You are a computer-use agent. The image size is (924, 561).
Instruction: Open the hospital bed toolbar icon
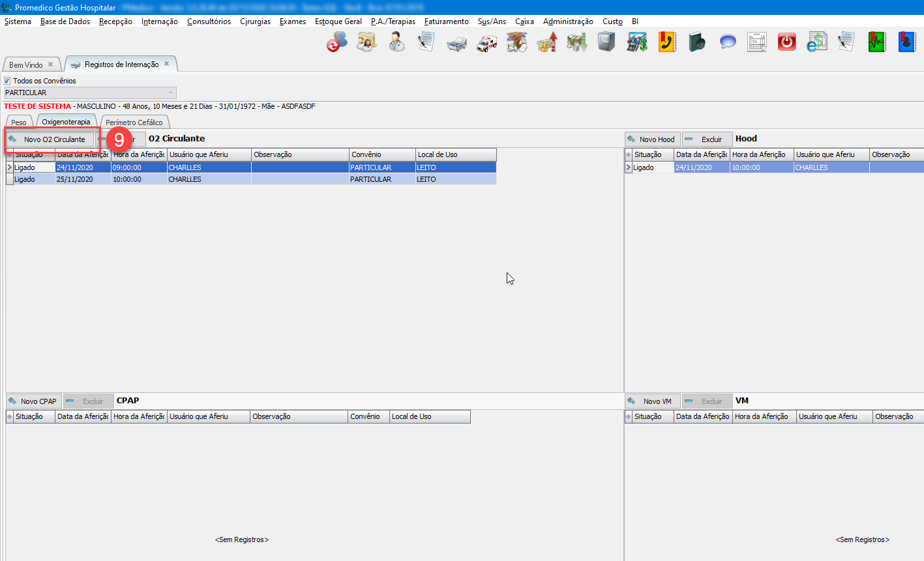pos(456,43)
